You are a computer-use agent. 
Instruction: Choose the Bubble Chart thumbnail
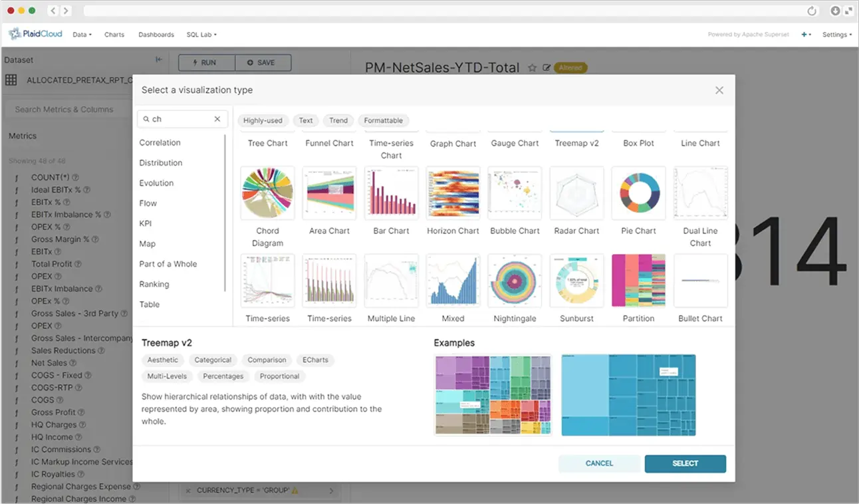(x=515, y=193)
